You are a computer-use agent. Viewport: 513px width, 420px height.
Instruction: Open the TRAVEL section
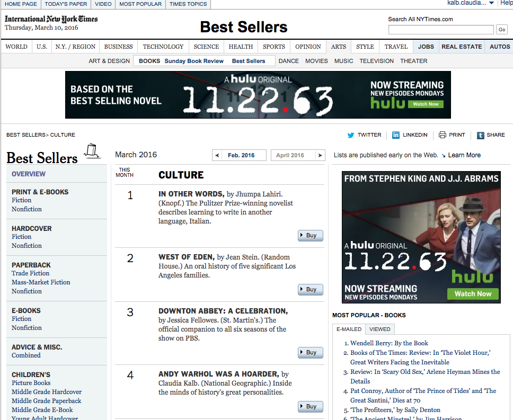tap(396, 47)
